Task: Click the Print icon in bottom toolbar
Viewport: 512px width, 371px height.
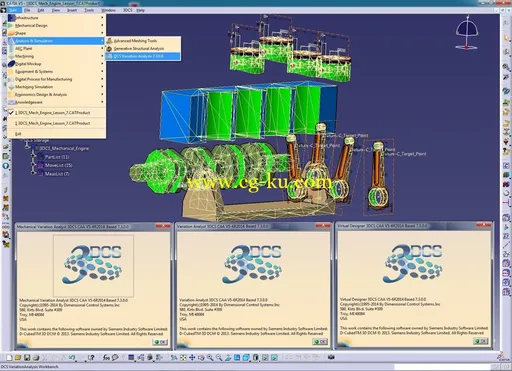Action: coord(36,358)
